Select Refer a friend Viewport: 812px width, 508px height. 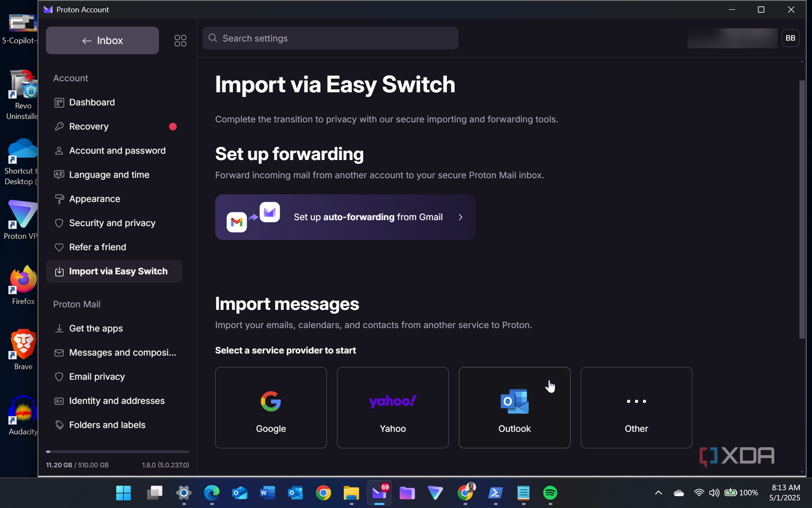point(114,247)
